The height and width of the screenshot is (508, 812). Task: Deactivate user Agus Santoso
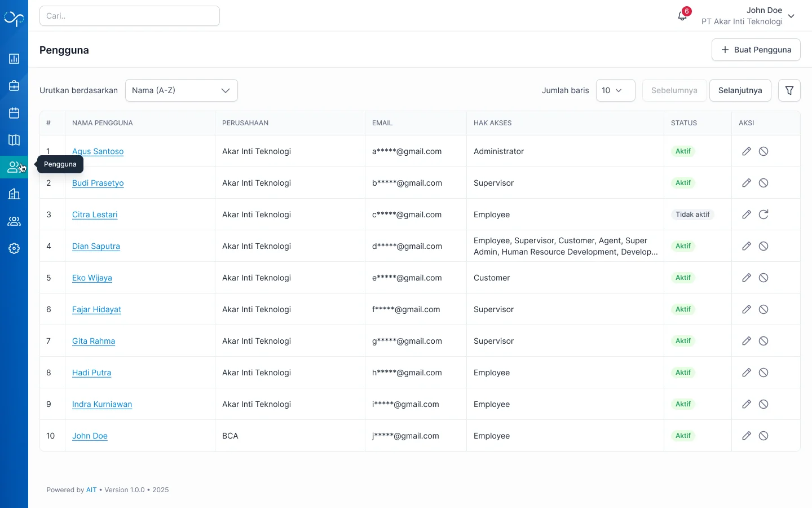(764, 151)
